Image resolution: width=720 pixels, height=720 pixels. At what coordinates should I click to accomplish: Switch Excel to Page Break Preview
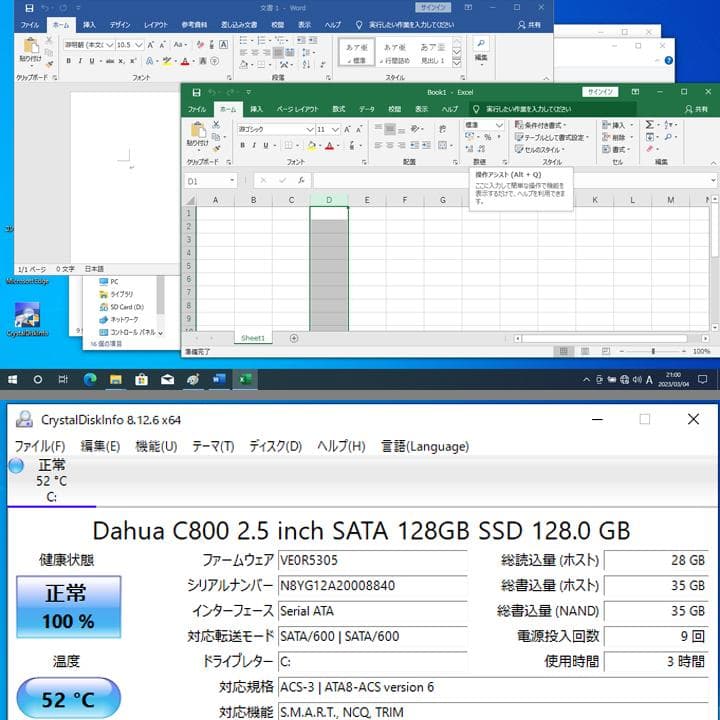(x=606, y=351)
